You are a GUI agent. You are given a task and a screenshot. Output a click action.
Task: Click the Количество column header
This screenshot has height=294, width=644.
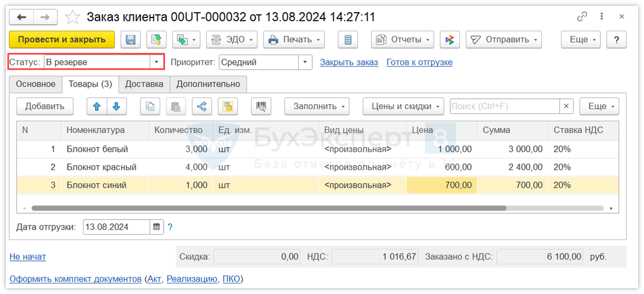click(180, 130)
